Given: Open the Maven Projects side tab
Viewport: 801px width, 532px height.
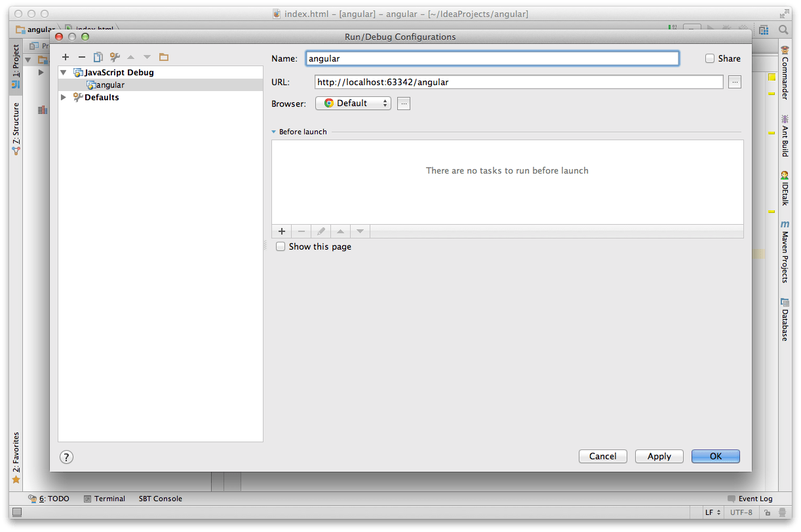Looking at the screenshot, I should tap(785, 252).
